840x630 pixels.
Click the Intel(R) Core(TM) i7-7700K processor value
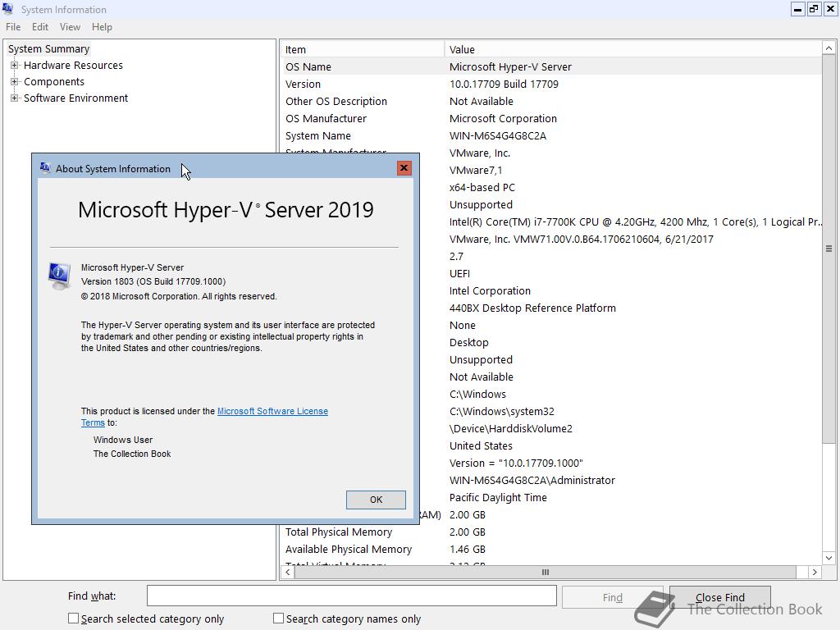(x=636, y=221)
